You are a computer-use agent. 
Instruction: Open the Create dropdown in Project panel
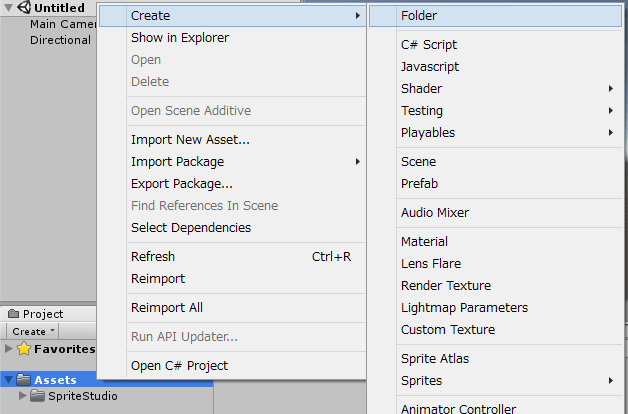point(32,331)
